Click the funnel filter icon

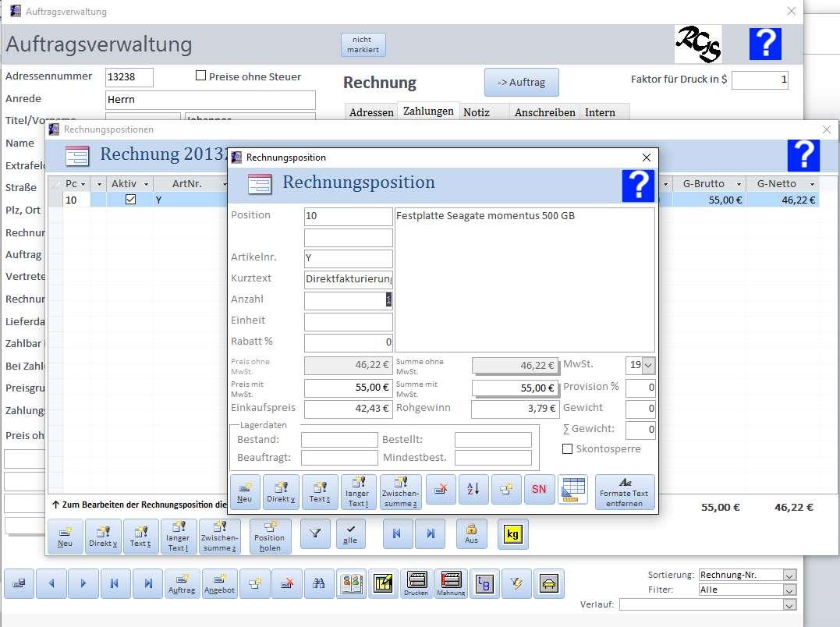[315, 535]
